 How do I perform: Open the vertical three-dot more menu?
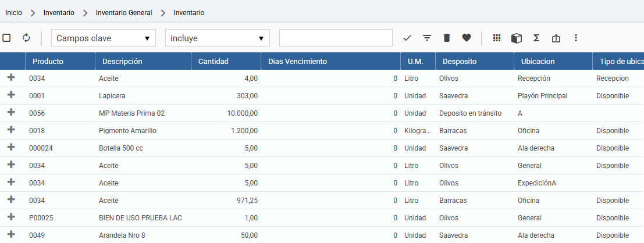click(575, 38)
